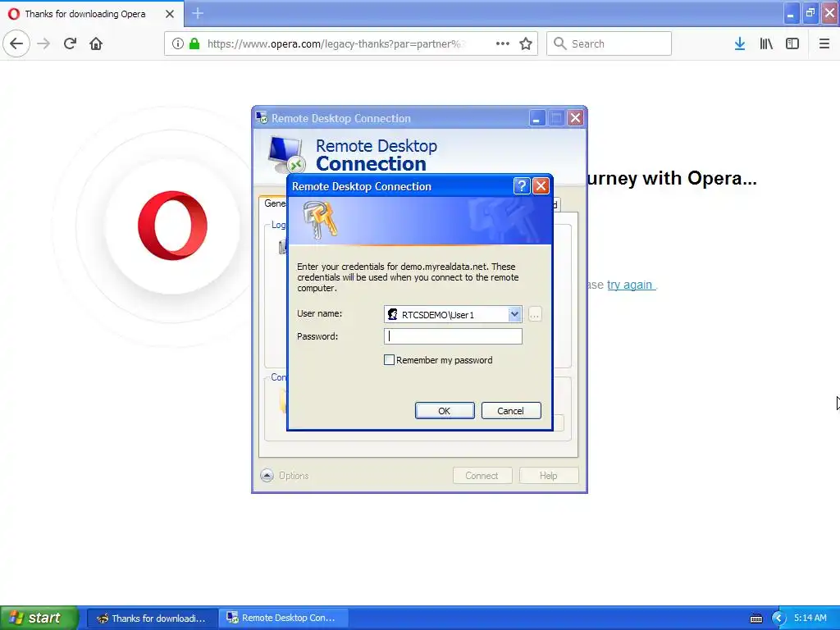This screenshot has height=630, width=840.
Task: Click the green secure padlock icon
Action: (x=194, y=43)
